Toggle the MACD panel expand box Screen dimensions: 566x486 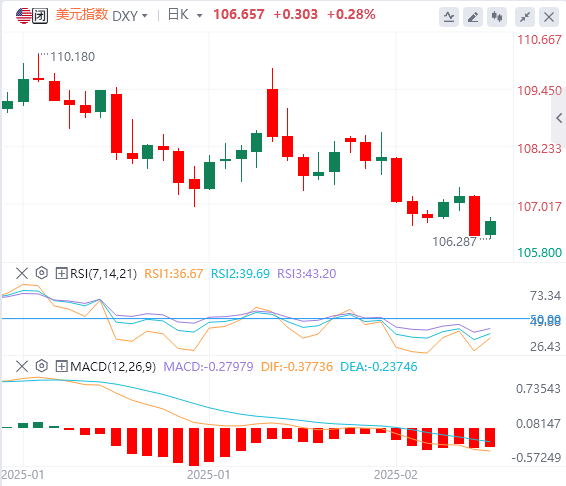point(61,366)
